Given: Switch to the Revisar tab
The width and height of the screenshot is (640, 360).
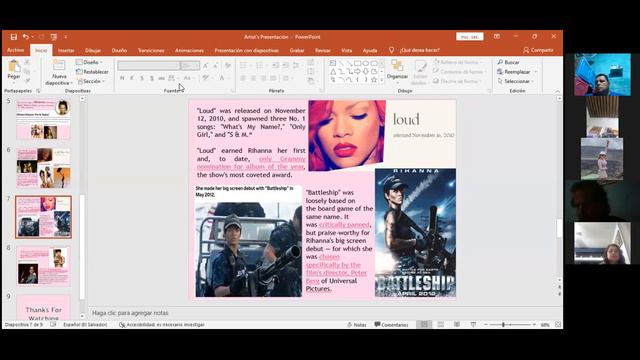Looking at the screenshot, I should click(323, 51).
